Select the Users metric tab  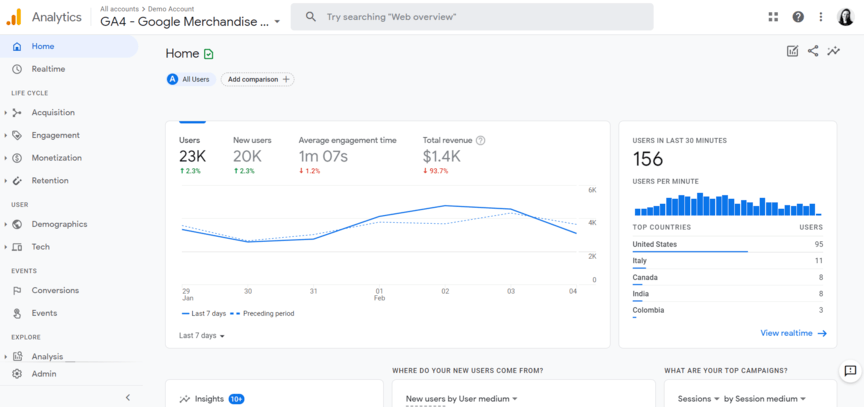192,156
